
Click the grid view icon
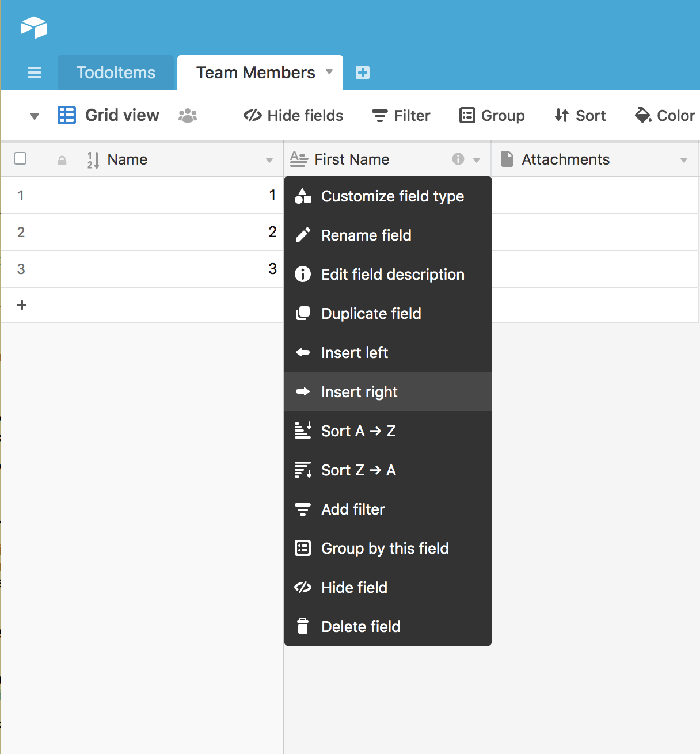coord(67,116)
